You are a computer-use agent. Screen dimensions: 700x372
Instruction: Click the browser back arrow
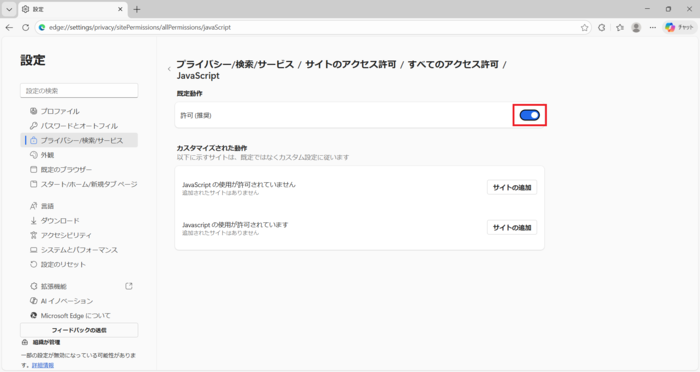click(9, 27)
